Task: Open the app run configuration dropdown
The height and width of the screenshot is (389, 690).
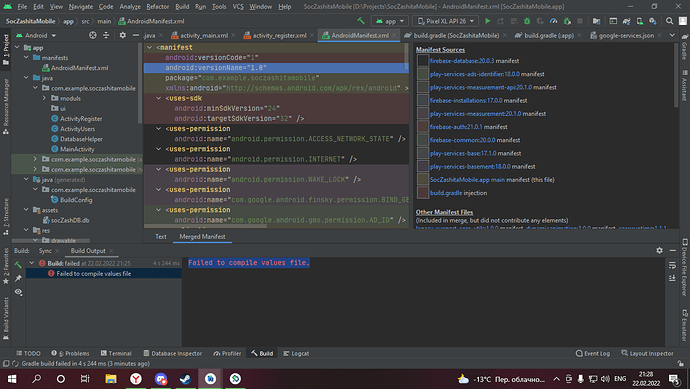Action: [x=390, y=21]
